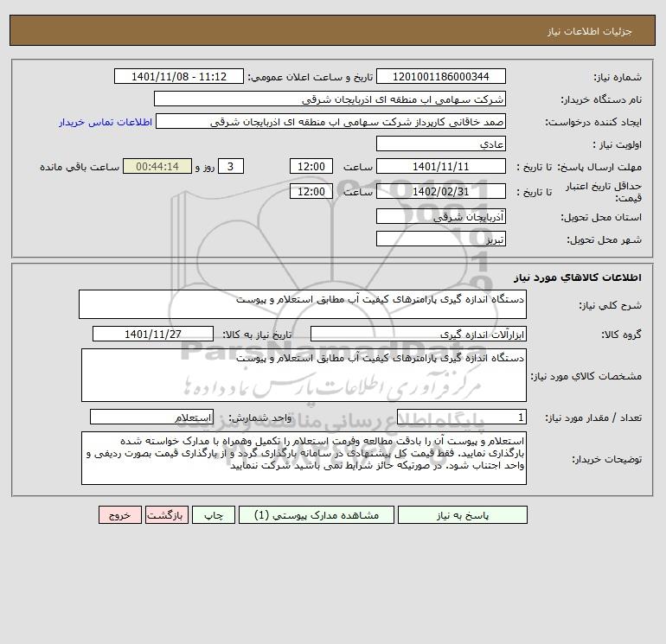Click the بازگشت back button
The image size is (666, 644).
[x=166, y=515]
